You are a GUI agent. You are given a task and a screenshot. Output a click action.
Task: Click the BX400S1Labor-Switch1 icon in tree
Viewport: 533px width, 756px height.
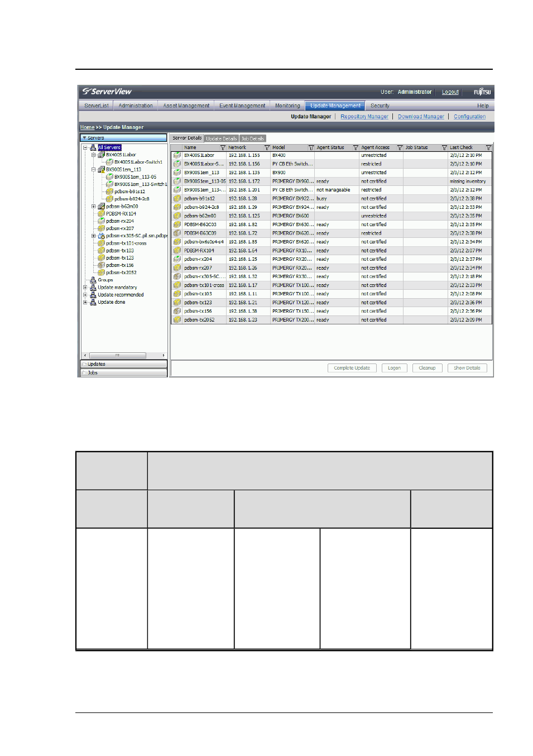pyautogui.click(x=109, y=162)
